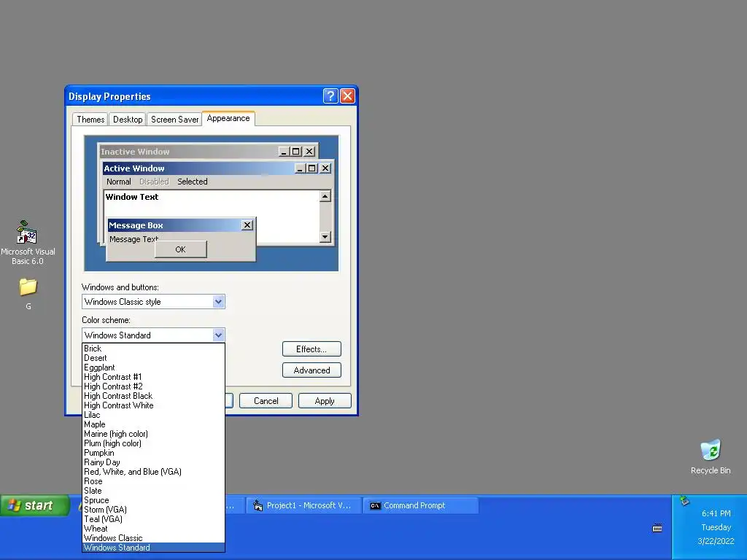The image size is (747, 560).
Task: Choose Spruce color scheme
Action: [x=153, y=500]
